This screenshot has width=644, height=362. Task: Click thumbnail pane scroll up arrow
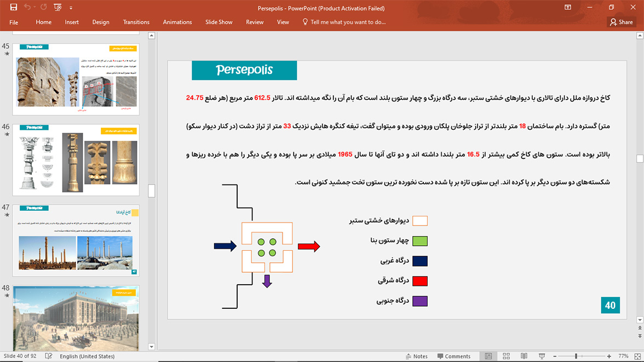point(152,36)
